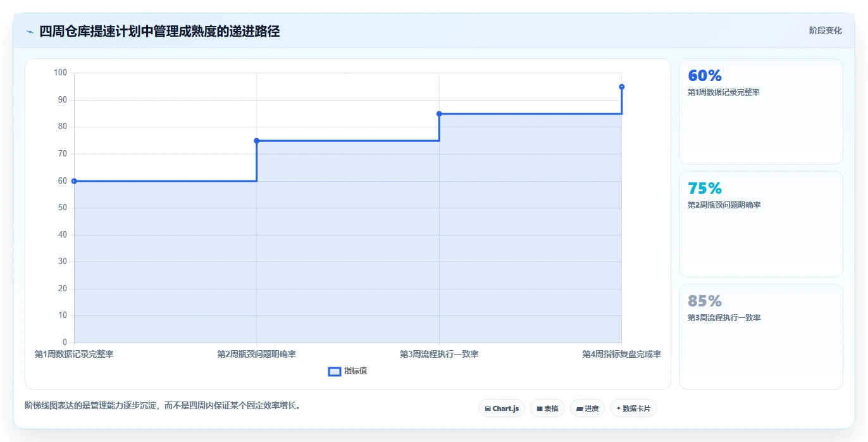The height and width of the screenshot is (442, 868).
Task: Click the 85% value text
Action: [x=705, y=301]
